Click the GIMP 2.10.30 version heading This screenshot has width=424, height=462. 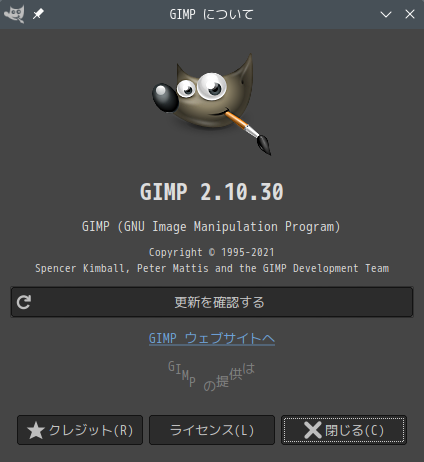(x=212, y=192)
